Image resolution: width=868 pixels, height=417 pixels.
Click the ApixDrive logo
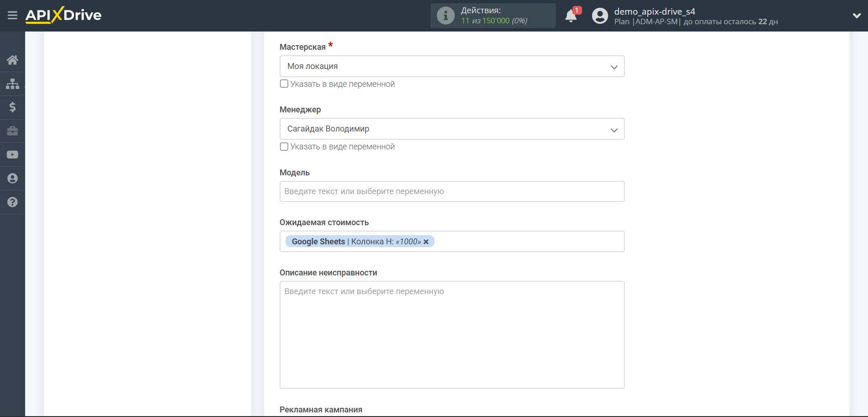click(x=63, y=15)
